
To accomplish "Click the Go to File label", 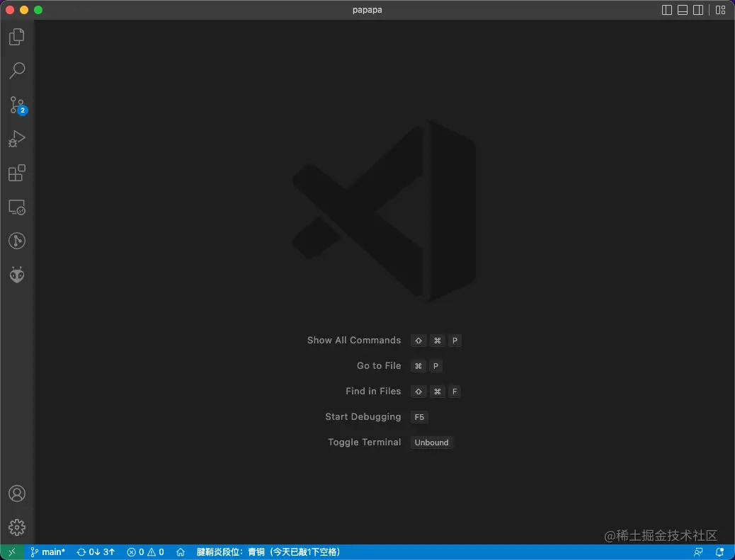I will [x=379, y=365].
